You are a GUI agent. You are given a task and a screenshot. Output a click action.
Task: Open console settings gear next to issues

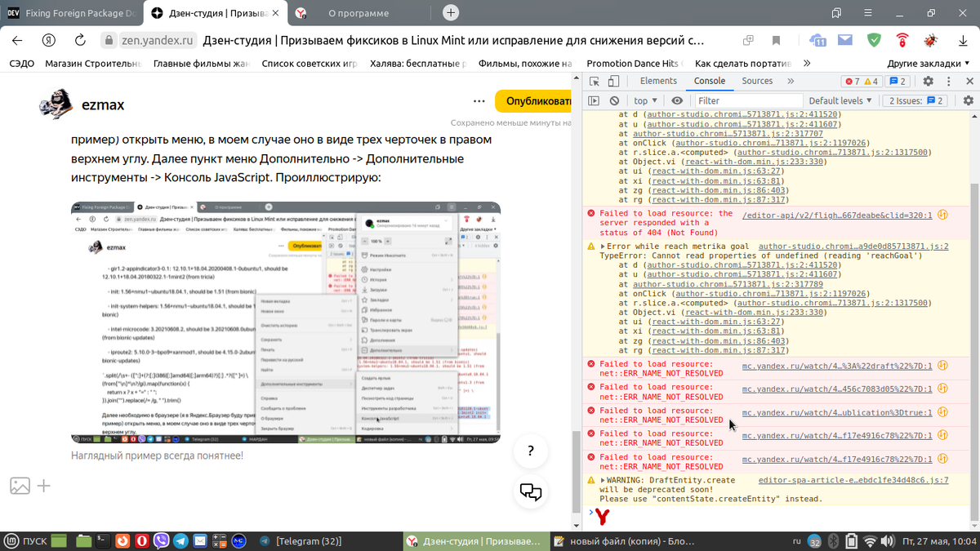pos(969,101)
